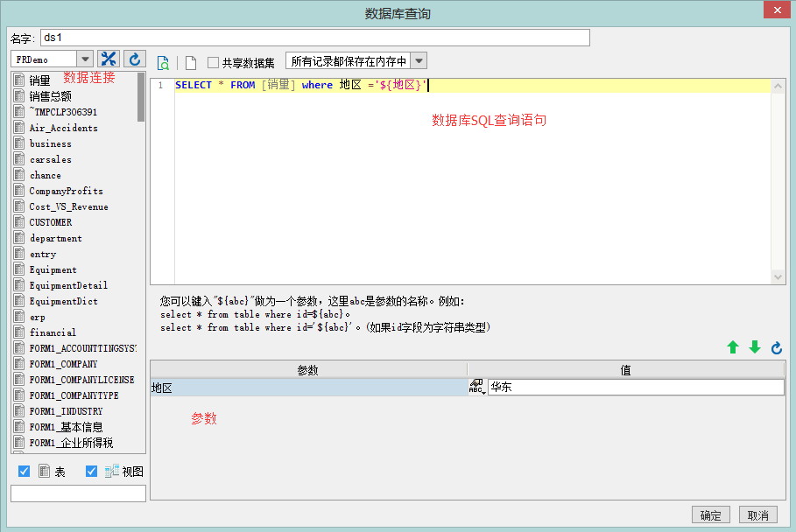Click the 取消 button

coord(758,514)
